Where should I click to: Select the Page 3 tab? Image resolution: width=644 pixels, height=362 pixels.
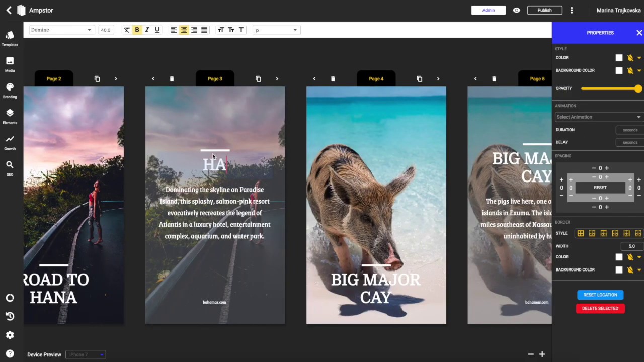pos(215,79)
